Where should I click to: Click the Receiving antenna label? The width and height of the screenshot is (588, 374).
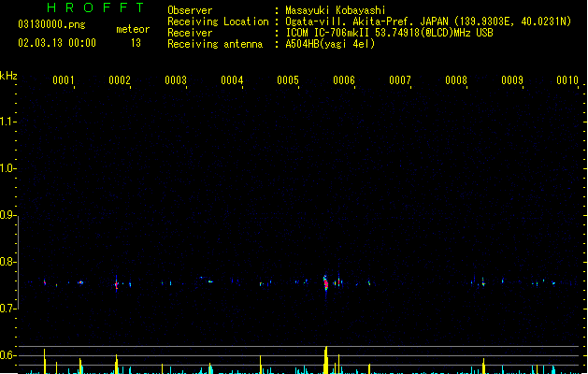coord(215,44)
